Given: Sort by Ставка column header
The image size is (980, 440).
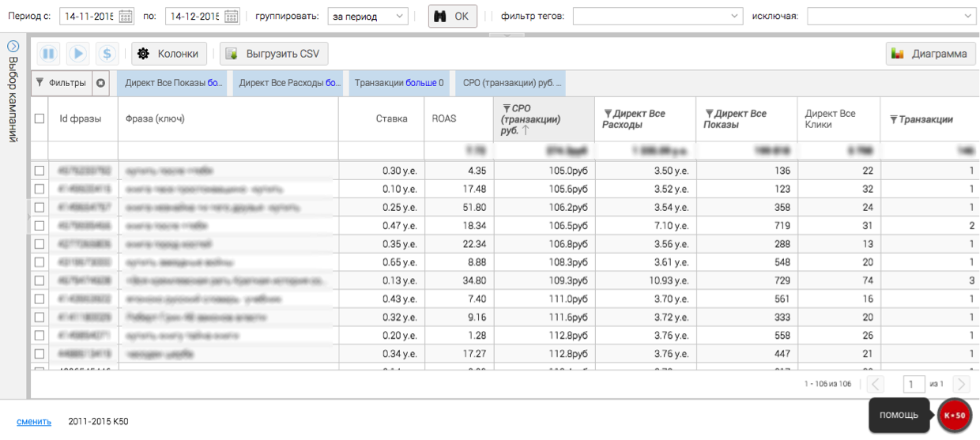Looking at the screenshot, I should 381,119.
